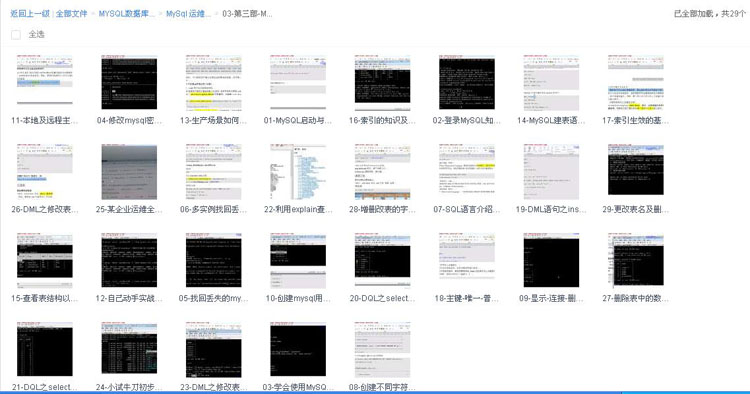Tick the 全选 select-all checkbox
Screen dimensions: 750x394
[x=16, y=34]
